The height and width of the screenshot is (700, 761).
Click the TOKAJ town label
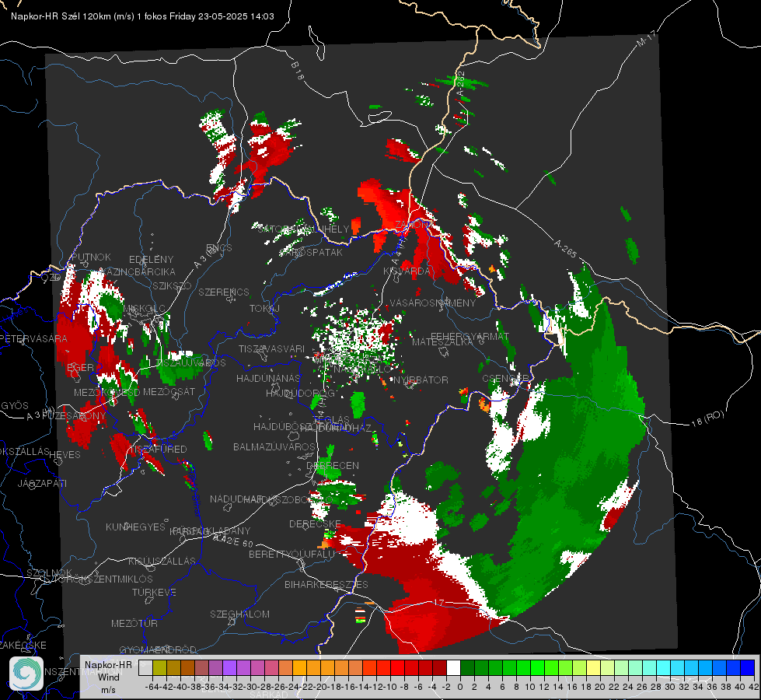pyautogui.click(x=264, y=309)
